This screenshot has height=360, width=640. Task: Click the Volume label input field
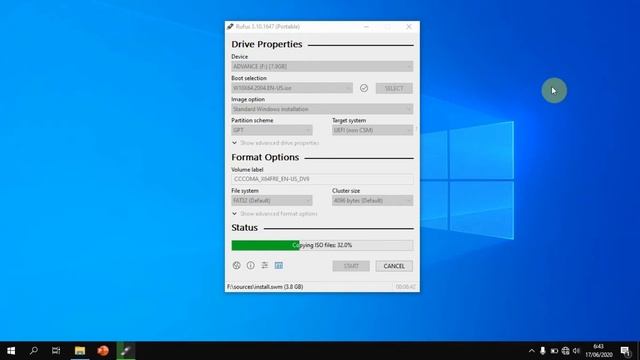(x=322, y=179)
